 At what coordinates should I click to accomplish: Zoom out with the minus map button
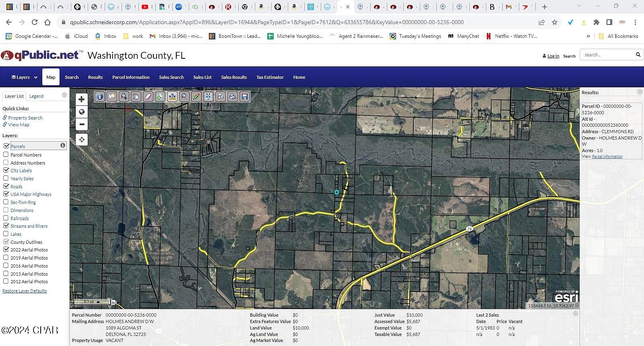[x=82, y=124]
